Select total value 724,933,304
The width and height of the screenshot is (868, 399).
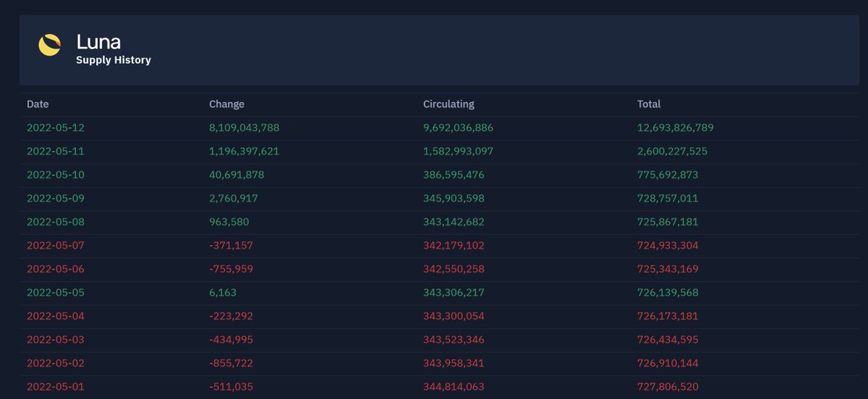click(x=668, y=246)
